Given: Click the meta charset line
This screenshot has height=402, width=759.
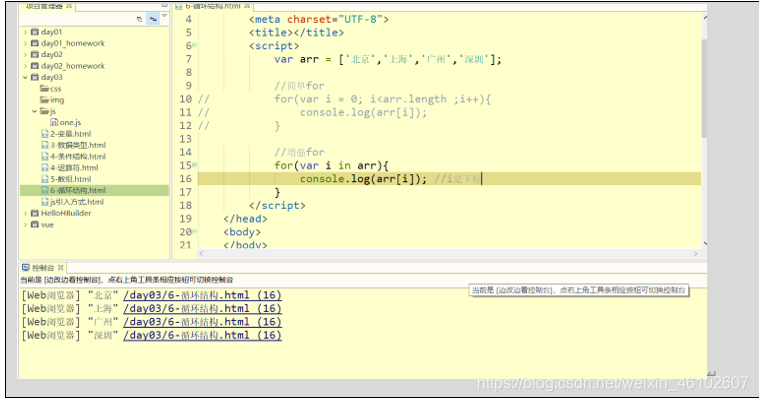Looking at the screenshot, I should 319,19.
